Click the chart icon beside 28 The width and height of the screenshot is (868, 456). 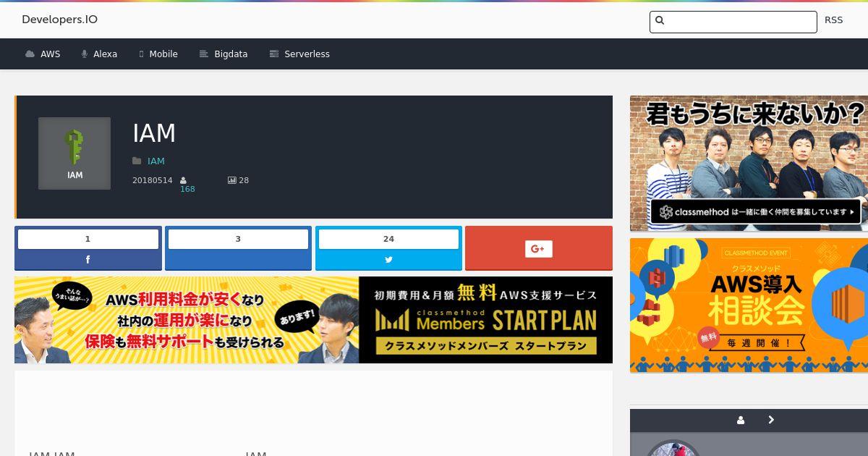coord(232,180)
